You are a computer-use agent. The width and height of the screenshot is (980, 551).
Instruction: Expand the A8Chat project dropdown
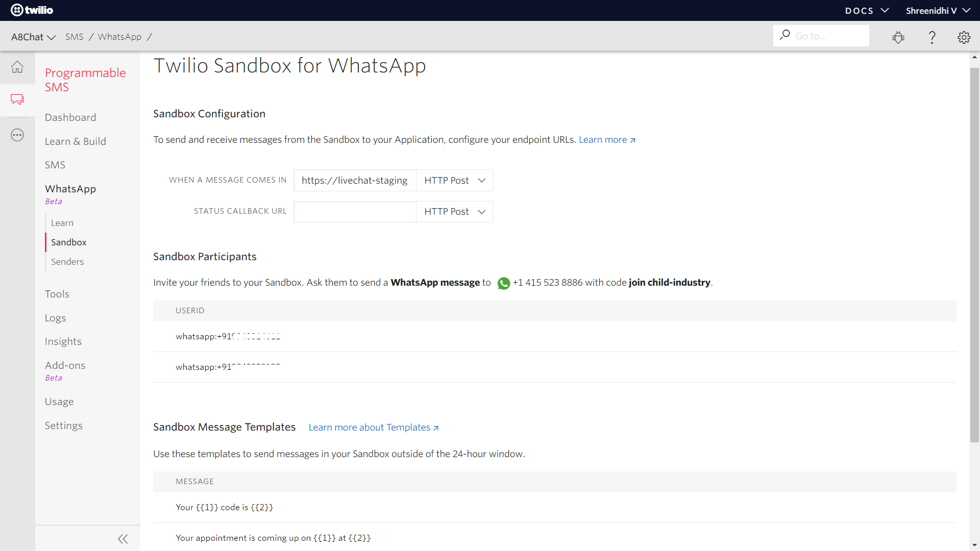33,37
